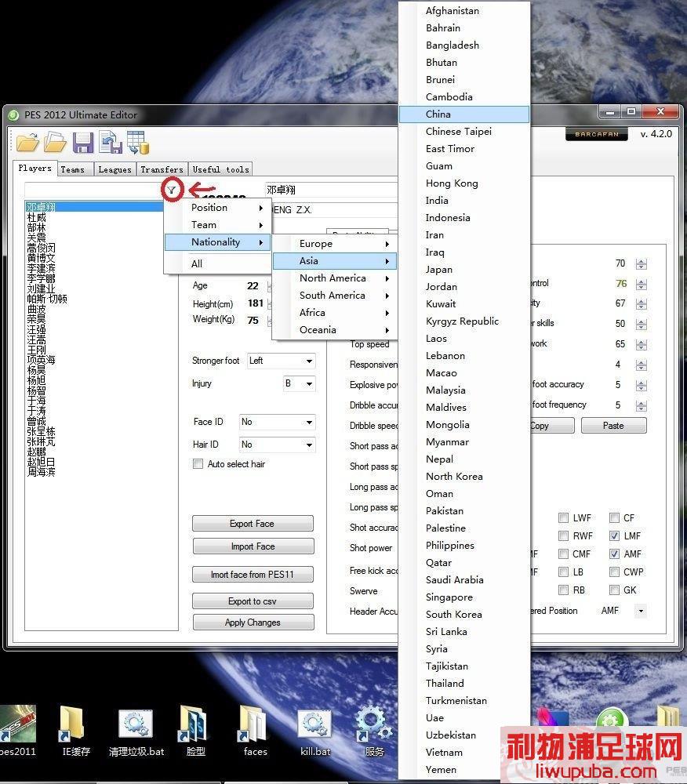Viewport: 687px width, 784px height.
Task: Open the Registered Position AMF dropdown arrow
Action: click(641, 611)
